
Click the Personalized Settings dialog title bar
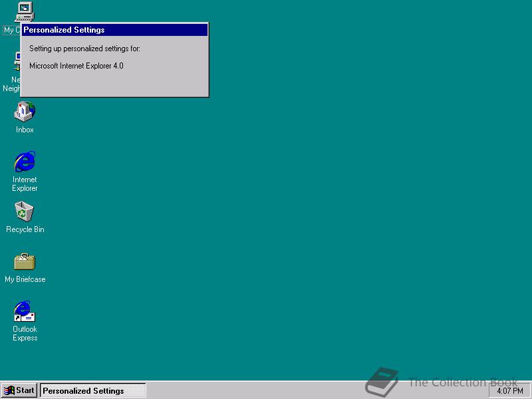click(x=114, y=30)
